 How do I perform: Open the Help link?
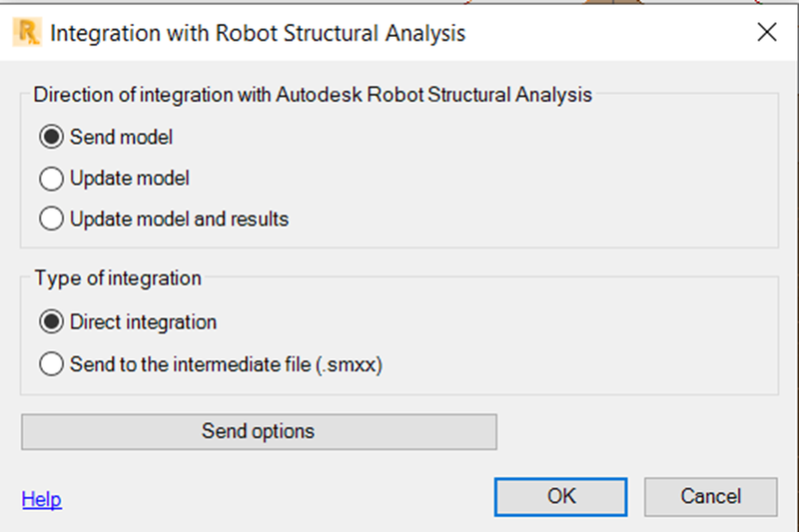click(41, 499)
